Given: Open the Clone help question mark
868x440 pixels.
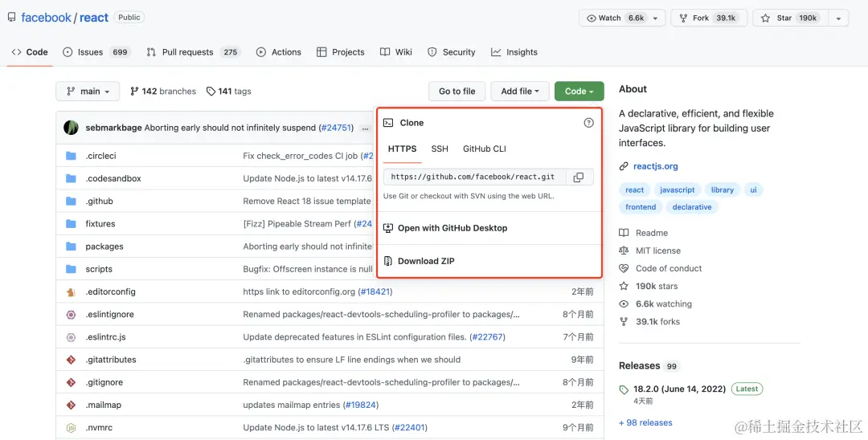Looking at the screenshot, I should click(588, 123).
